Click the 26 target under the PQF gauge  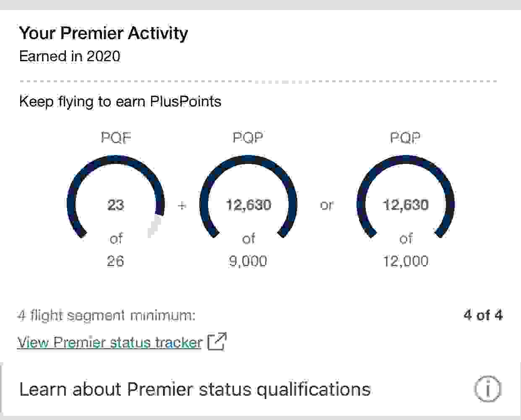(115, 261)
